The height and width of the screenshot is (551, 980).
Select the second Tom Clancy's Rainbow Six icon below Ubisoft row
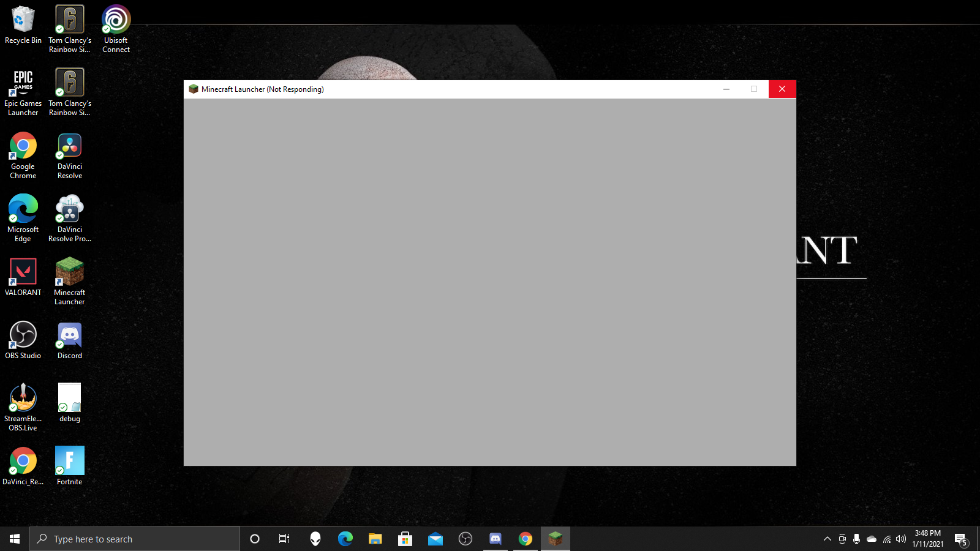70,92
